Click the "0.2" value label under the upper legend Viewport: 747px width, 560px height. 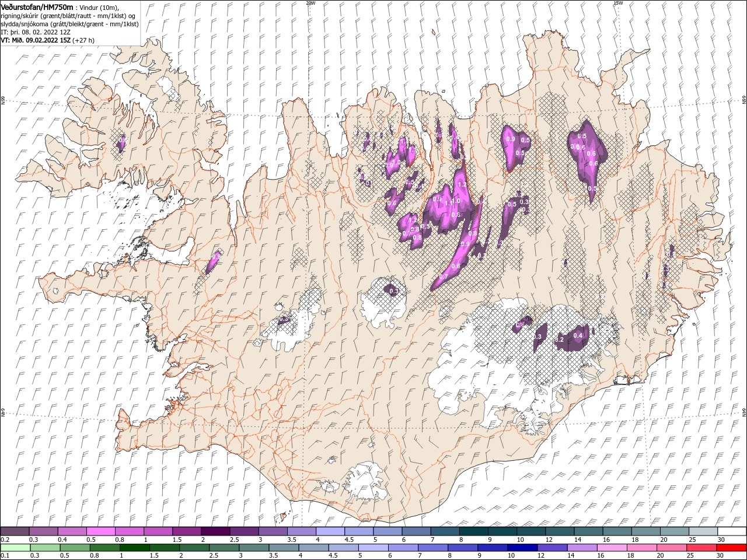[x=5, y=540]
